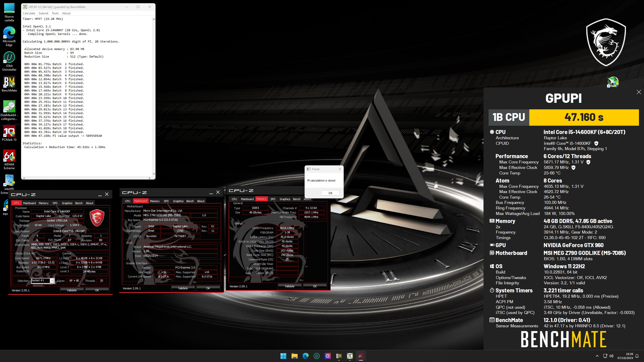
Task: Minimize the Mainboard CPU-Z window
Action: (211, 193)
